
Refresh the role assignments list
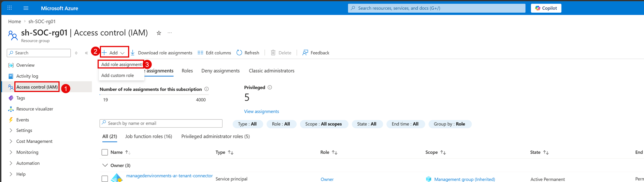[x=248, y=53]
